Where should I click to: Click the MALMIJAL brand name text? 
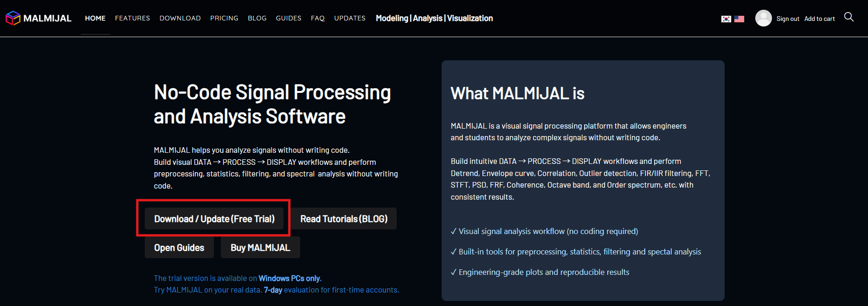pos(47,18)
